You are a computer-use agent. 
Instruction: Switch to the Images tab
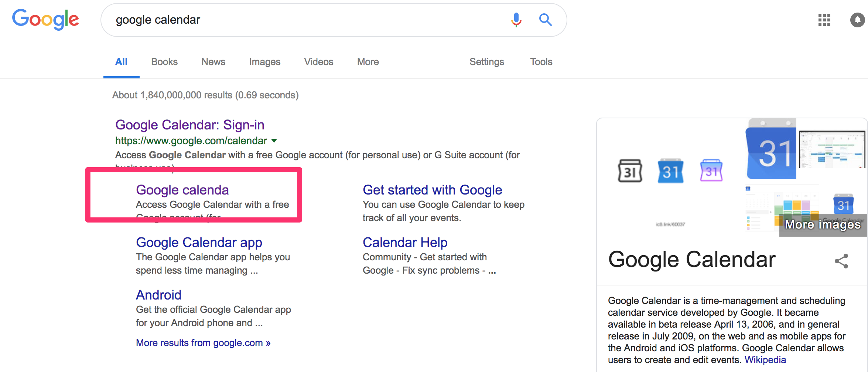[x=264, y=62]
